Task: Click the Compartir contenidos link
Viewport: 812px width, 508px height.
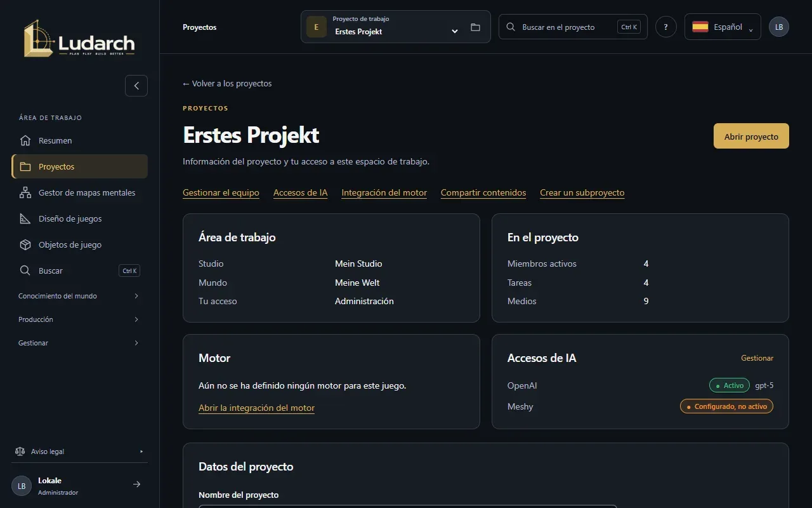Action: [483, 192]
